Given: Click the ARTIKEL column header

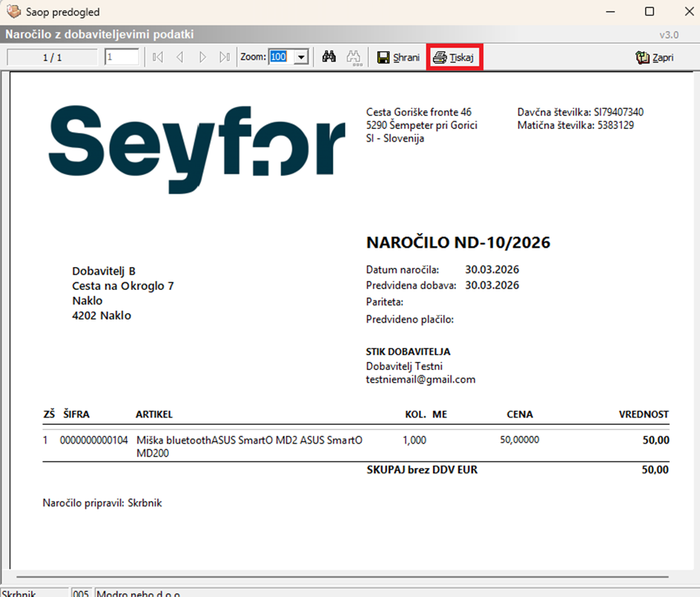Looking at the screenshot, I should pyautogui.click(x=154, y=415).
